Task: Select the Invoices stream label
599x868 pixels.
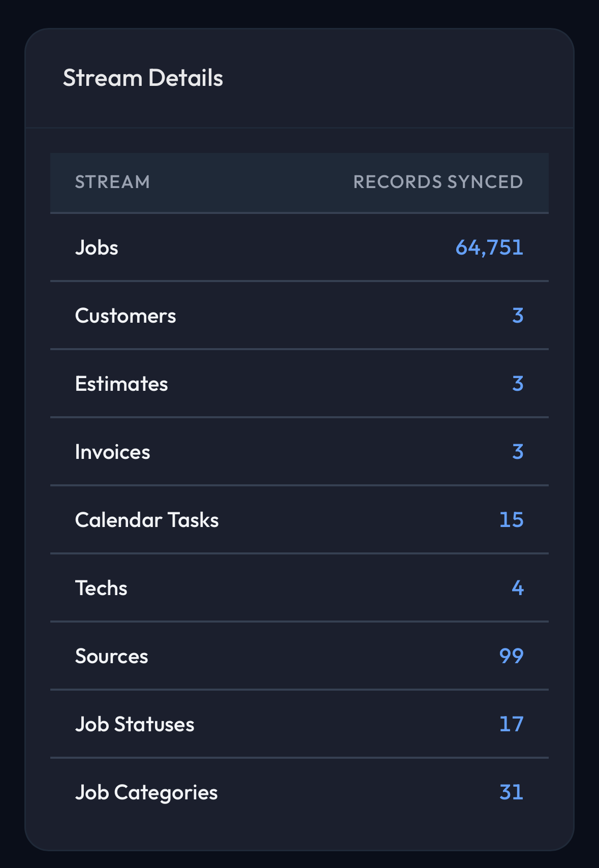Action: coord(113,452)
